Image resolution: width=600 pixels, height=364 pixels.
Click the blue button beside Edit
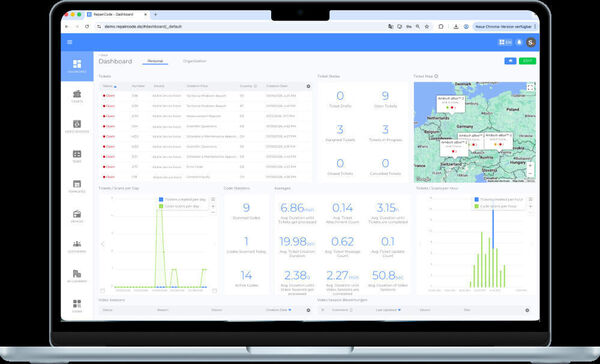[510, 61]
